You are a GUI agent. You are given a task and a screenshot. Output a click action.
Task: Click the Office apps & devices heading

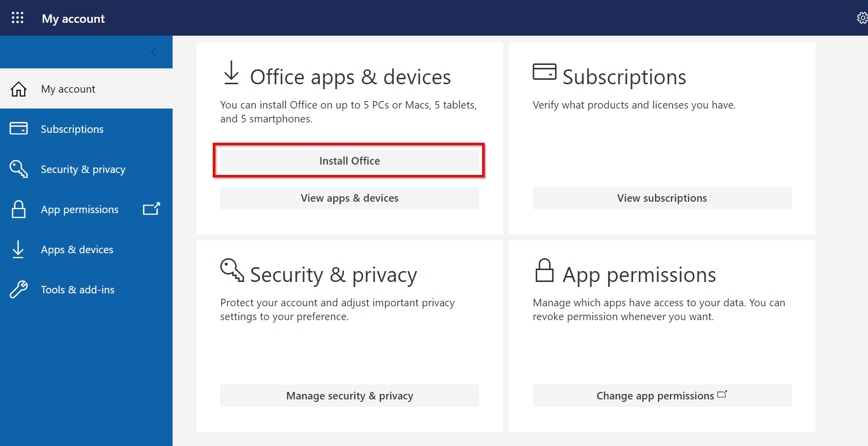point(350,77)
